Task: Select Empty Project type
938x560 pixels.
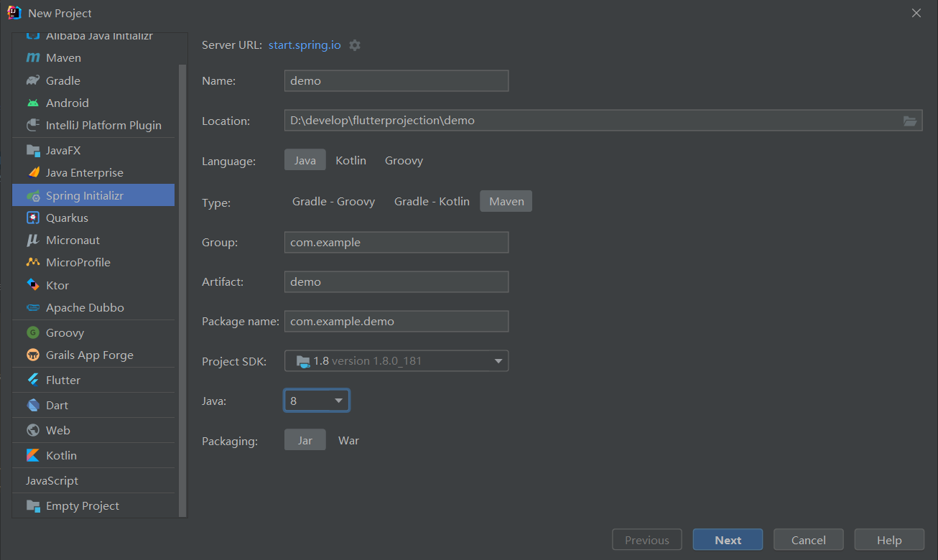Action: click(x=93, y=505)
